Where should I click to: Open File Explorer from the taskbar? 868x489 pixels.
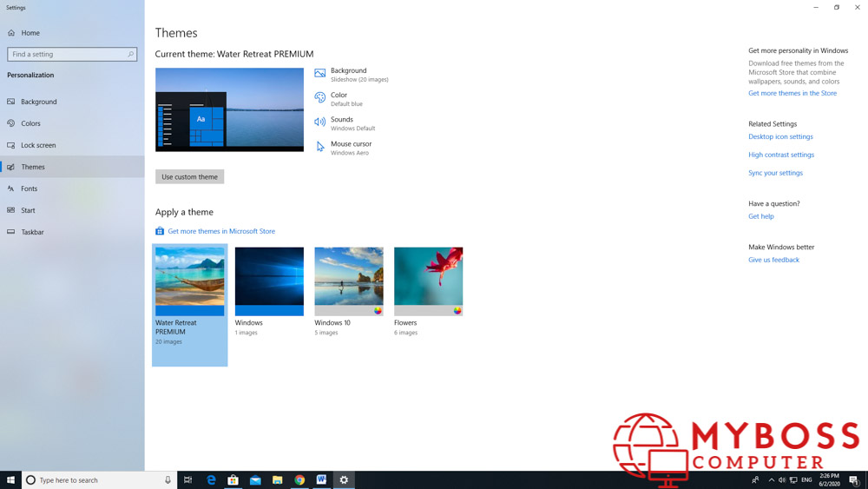coord(278,479)
